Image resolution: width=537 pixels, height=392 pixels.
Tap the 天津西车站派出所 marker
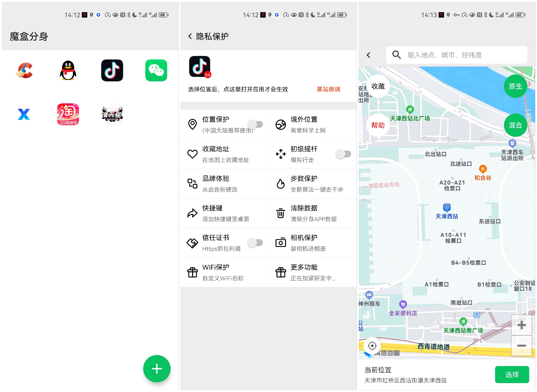(512, 143)
